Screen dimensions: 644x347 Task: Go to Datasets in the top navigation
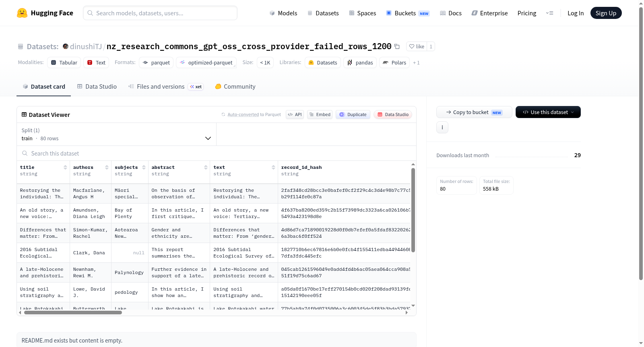[x=323, y=13]
